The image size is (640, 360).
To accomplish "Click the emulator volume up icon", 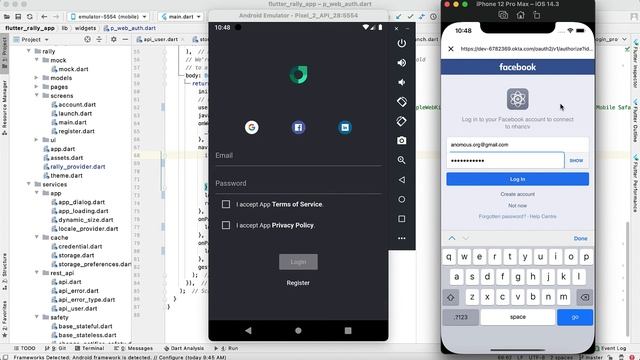I will coord(402,62).
